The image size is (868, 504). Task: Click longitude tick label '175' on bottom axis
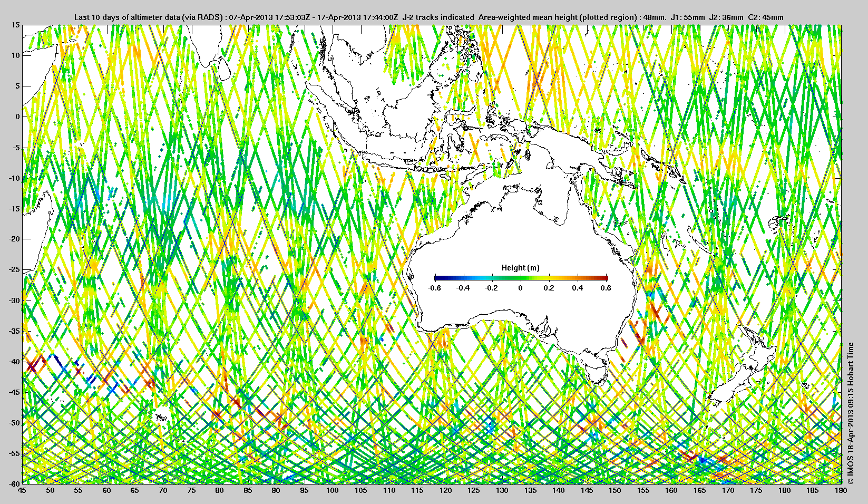756,491
